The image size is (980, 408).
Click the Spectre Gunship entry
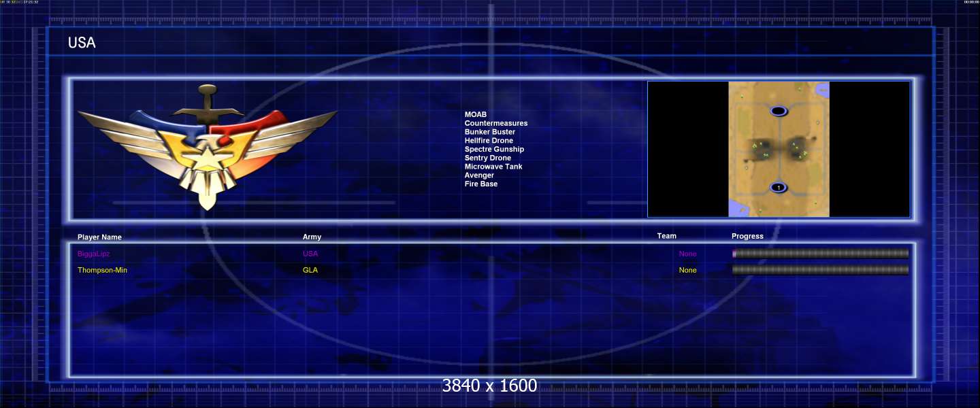click(x=494, y=150)
